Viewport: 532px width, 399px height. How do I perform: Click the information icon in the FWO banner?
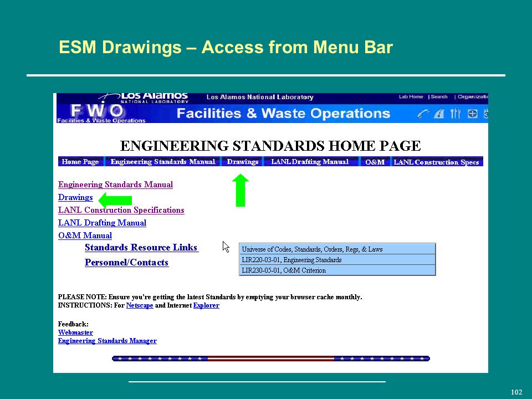(x=439, y=114)
